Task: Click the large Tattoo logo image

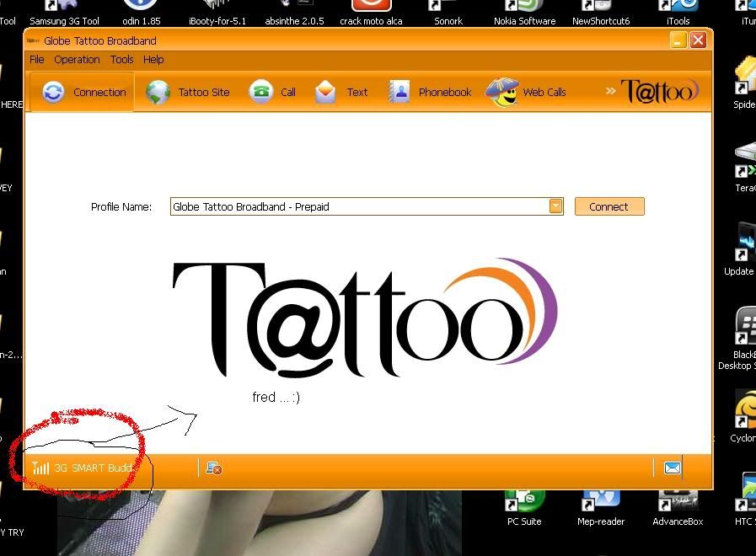Action: point(365,318)
